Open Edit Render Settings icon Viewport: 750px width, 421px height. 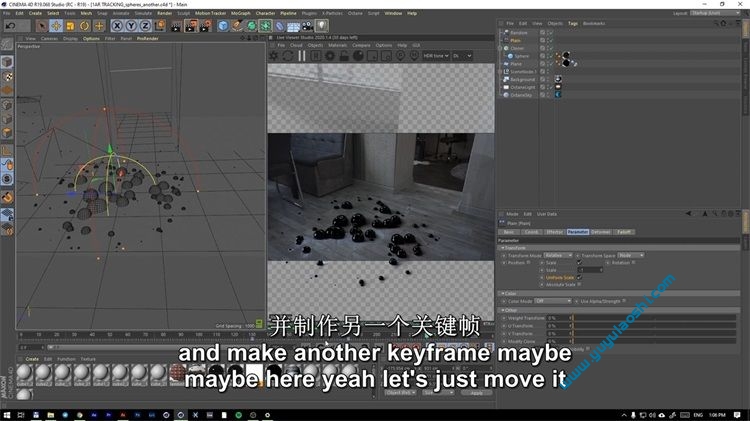206,26
